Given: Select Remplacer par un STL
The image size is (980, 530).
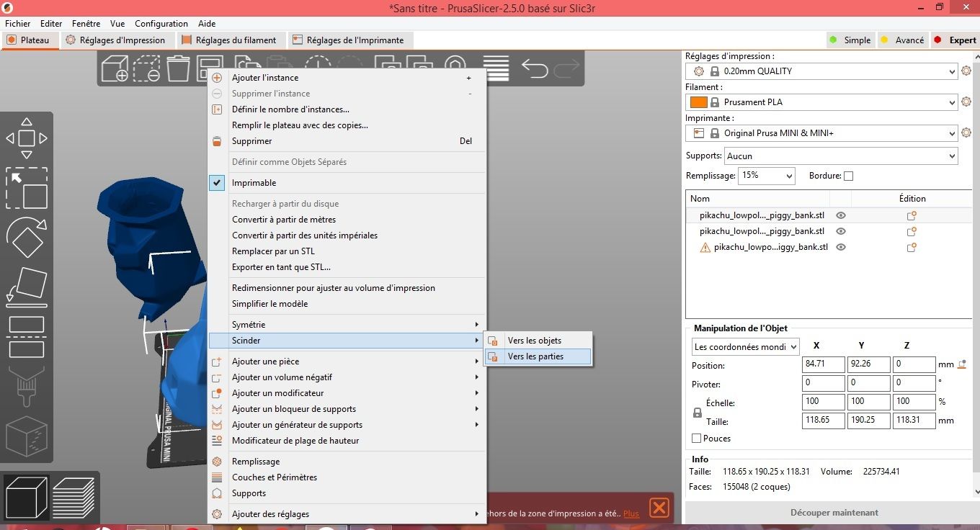Looking at the screenshot, I should point(347,251).
